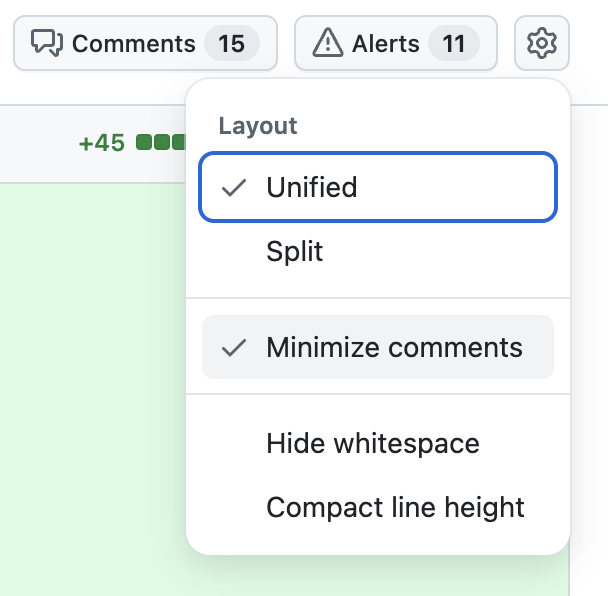Click the Comments speech bubble icon
The height and width of the screenshot is (596, 608).
47,43
